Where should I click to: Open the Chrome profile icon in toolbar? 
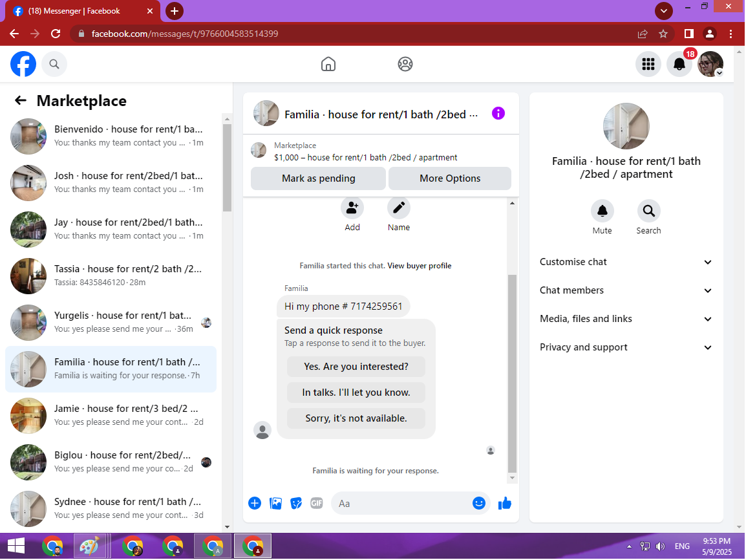(x=709, y=34)
